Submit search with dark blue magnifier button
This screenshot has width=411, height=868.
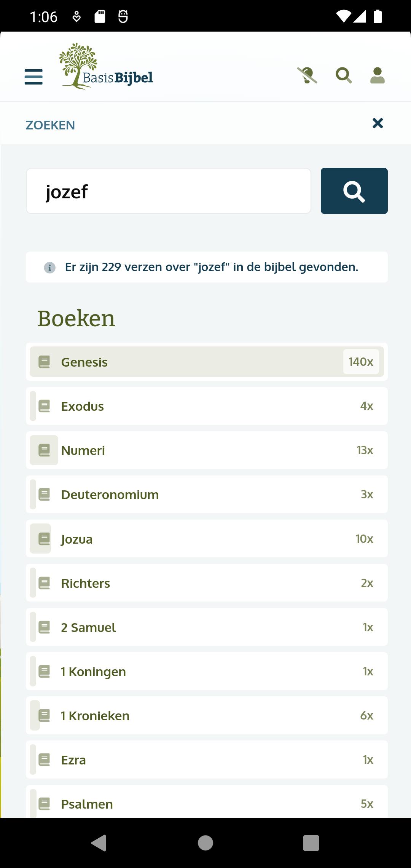point(354,191)
